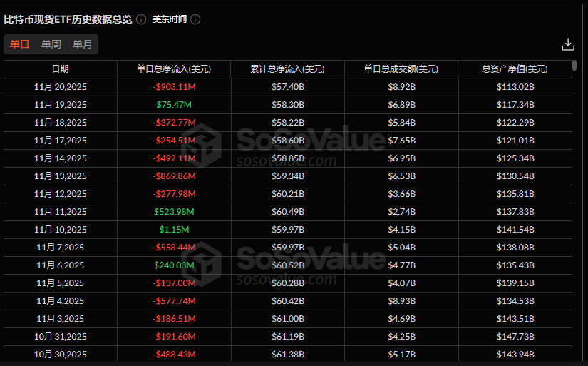Click the 累计总净流入(美元) column header
Image resolution: width=588 pixels, height=366 pixels.
288,69
